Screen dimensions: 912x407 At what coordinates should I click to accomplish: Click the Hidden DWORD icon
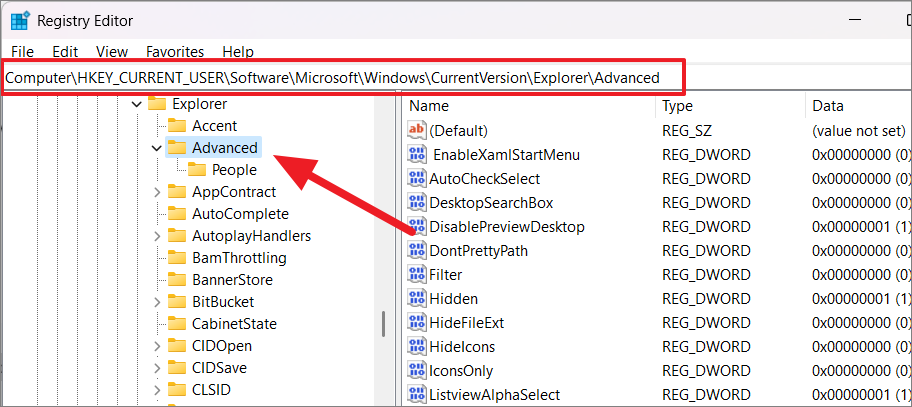tap(417, 299)
